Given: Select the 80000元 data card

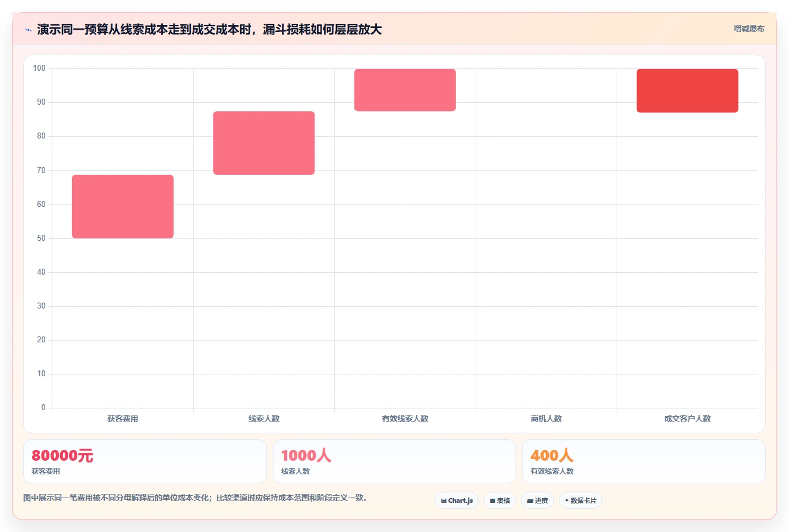Looking at the screenshot, I should click(145, 461).
